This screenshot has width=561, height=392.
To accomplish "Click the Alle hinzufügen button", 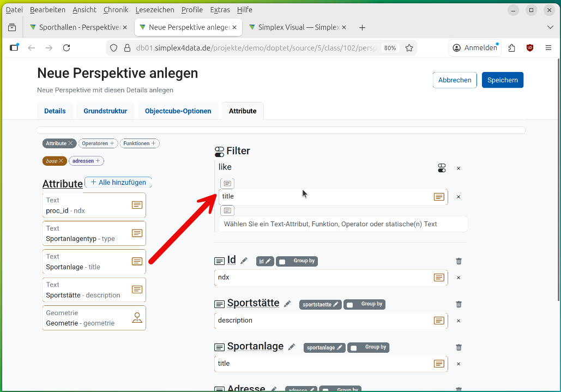I will tap(118, 183).
